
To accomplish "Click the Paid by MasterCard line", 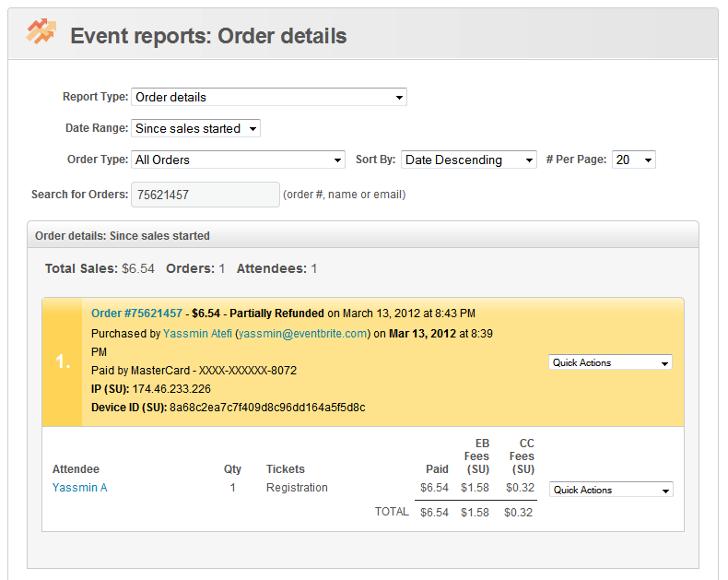I will [x=194, y=371].
